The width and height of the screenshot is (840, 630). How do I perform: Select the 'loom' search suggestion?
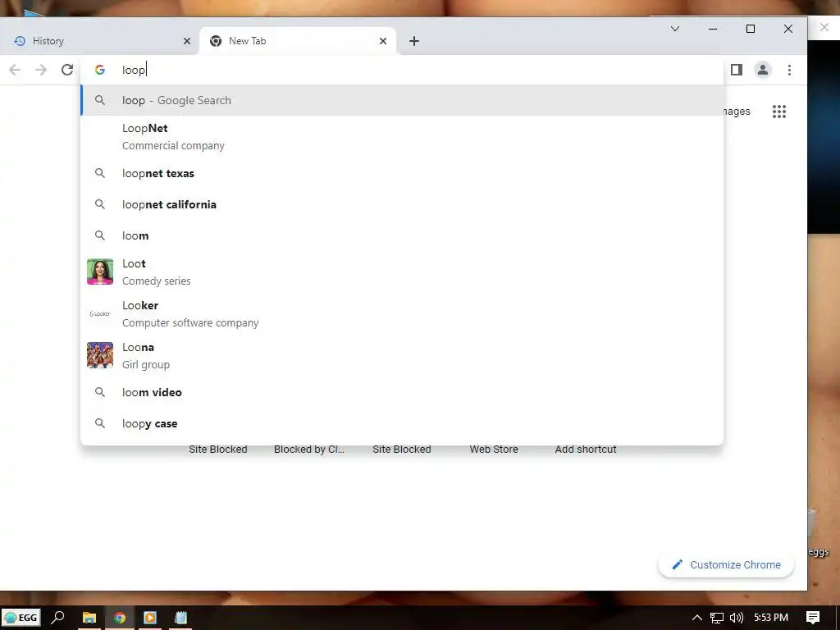(402, 235)
